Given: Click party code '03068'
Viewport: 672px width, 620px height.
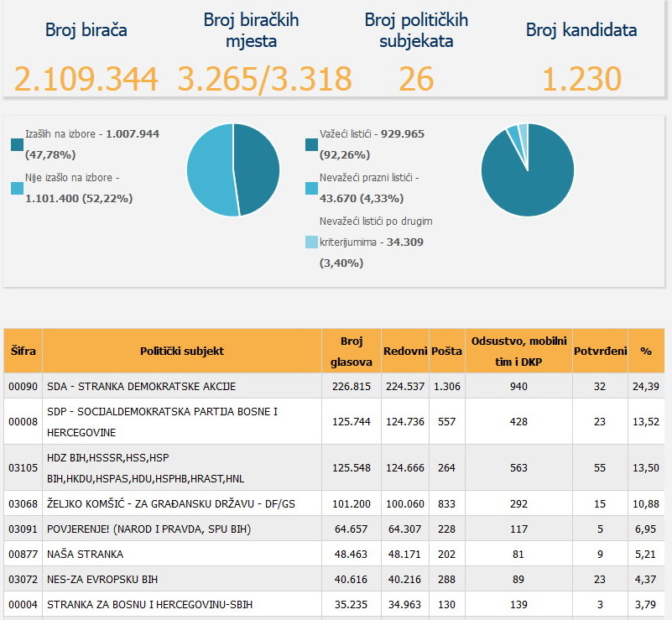Looking at the screenshot, I should click(23, 504).
